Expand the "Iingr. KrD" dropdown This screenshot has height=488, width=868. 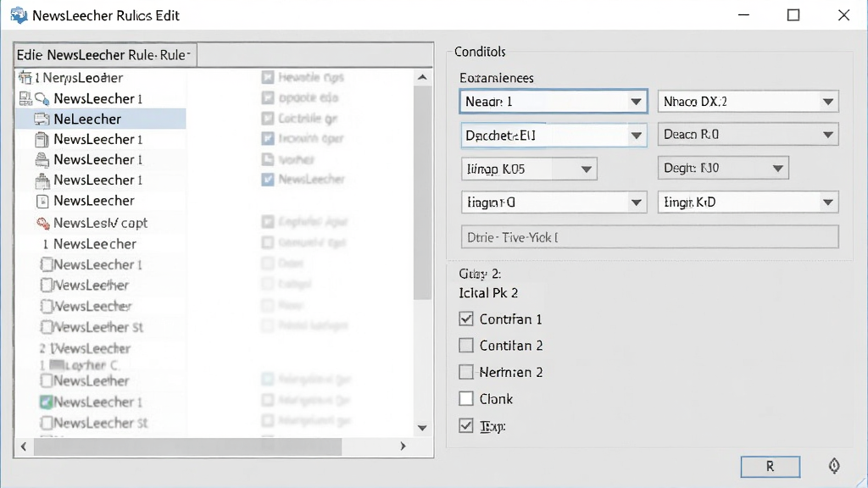[x=748, y=202]
